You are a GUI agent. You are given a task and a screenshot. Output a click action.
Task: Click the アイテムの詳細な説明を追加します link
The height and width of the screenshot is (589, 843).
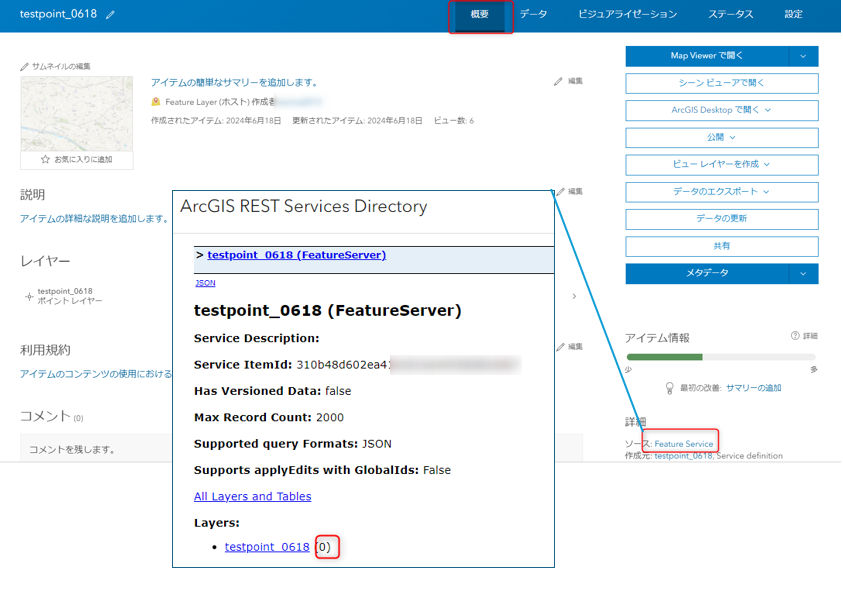pyautogui.click(x=95, y=219)
